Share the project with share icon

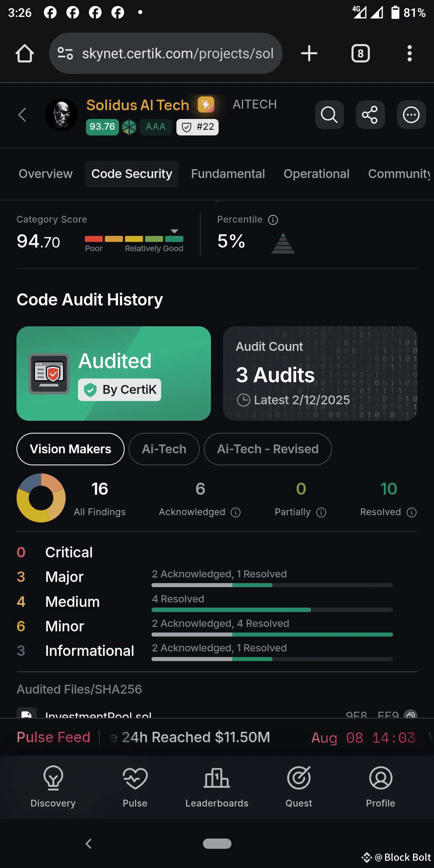tap(370, 115)
